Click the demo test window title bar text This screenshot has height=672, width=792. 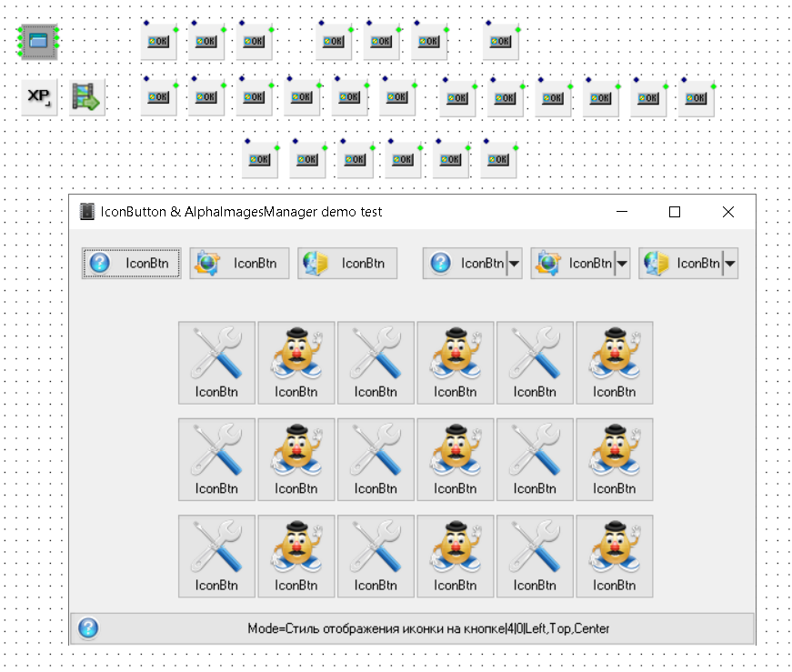(x=241, y=212)
